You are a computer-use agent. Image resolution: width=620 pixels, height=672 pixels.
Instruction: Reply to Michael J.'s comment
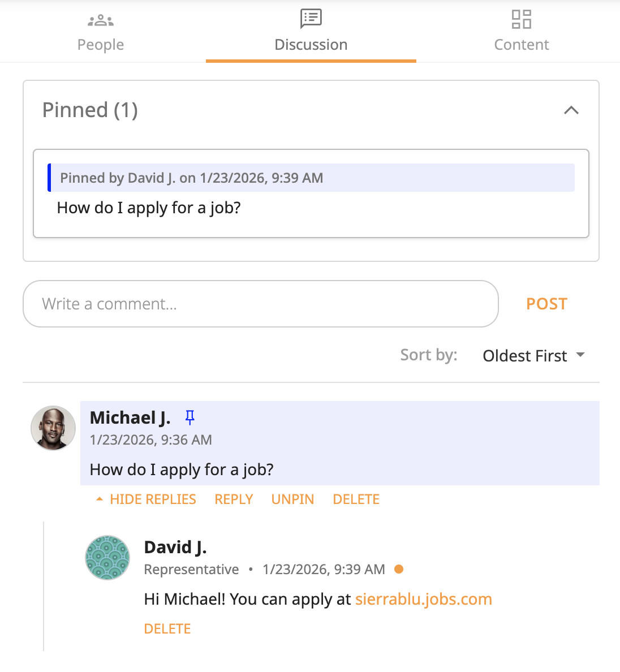(234, 499)
